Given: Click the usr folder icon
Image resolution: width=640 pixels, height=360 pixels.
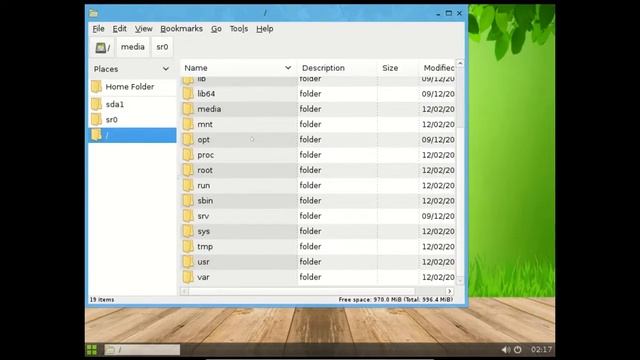Looking at the screenshot, I should [188, 262].
